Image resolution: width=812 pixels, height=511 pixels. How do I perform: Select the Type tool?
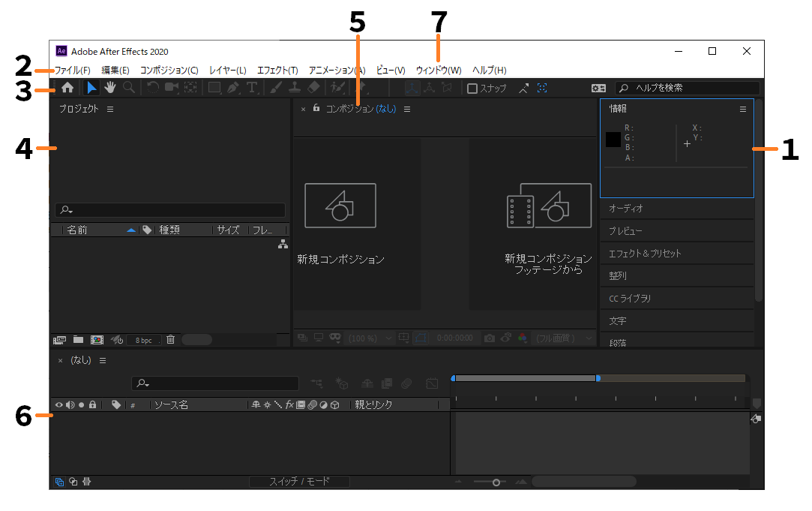tap(253, 88)
